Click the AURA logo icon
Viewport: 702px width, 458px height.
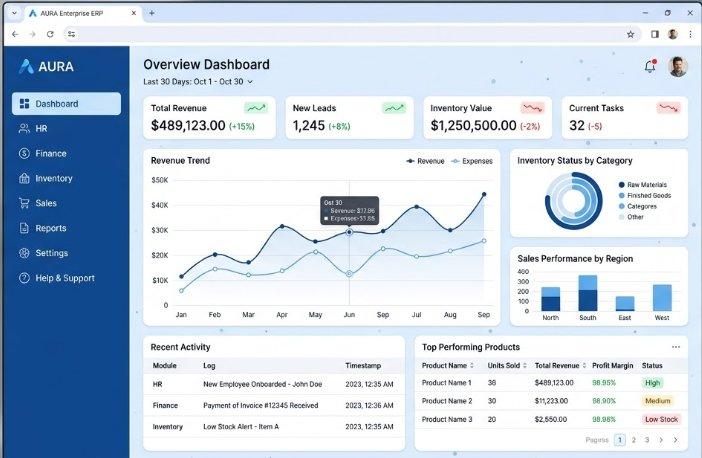pos(26,66)
